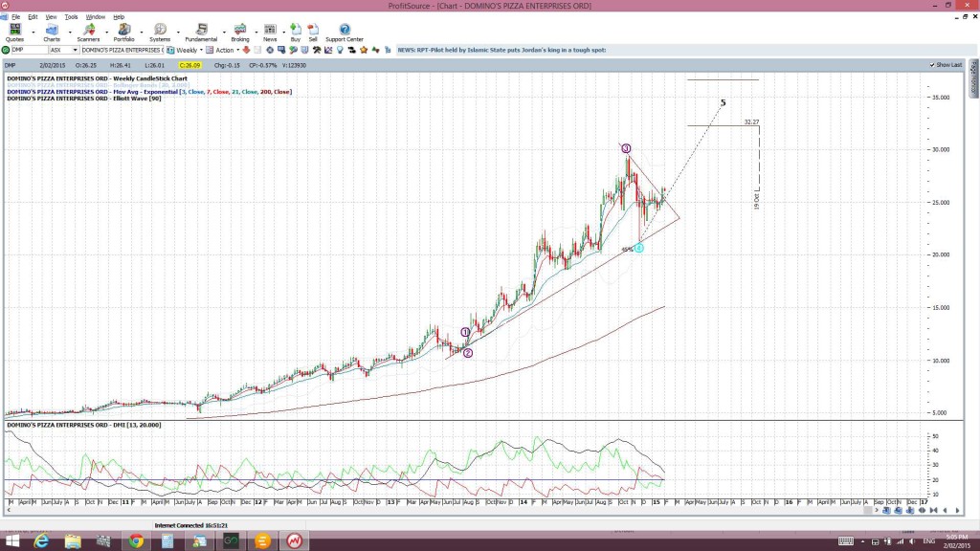Launch Internet Explorer from taskbar
This screenshot has width=980, height=551.
tap(41, 540)
